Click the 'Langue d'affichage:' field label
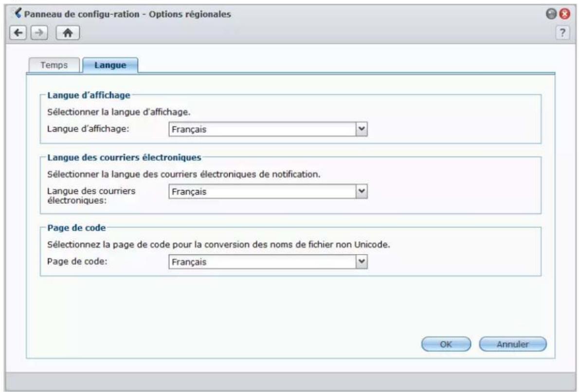This screenshot has width=579, height=392. point(88,129)
